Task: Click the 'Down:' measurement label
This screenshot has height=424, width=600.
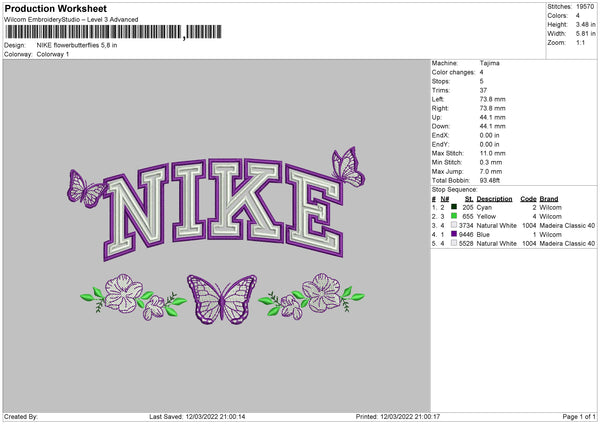Action: point(440,126)
